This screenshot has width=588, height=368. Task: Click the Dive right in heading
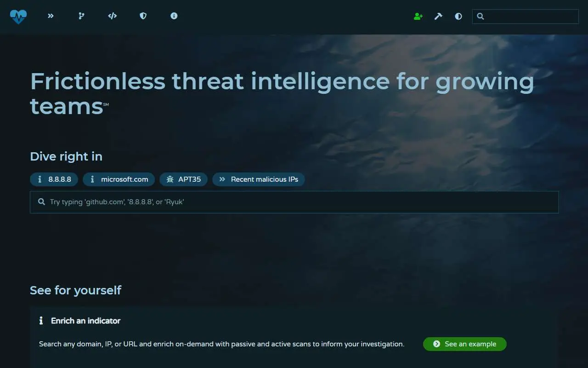point(66,156)
